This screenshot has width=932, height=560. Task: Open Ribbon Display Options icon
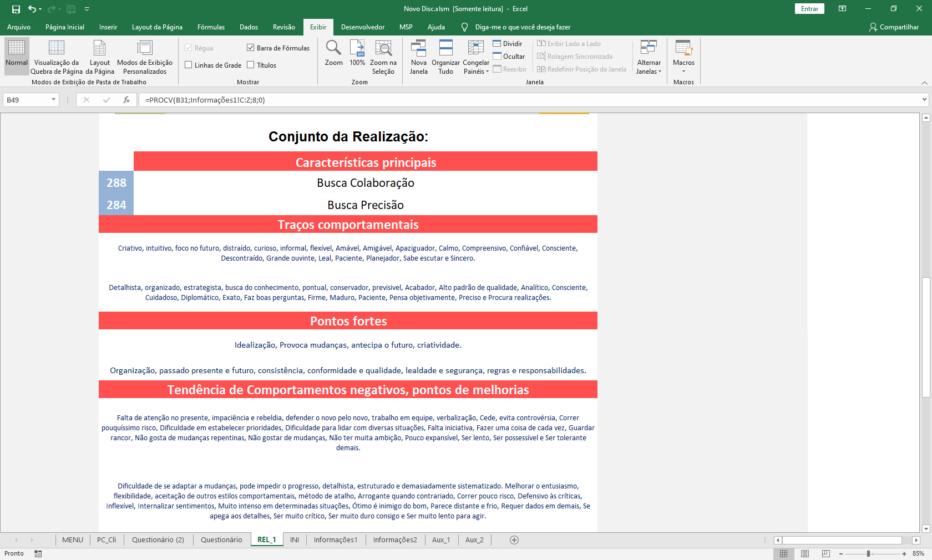click(x=842, y=9)
